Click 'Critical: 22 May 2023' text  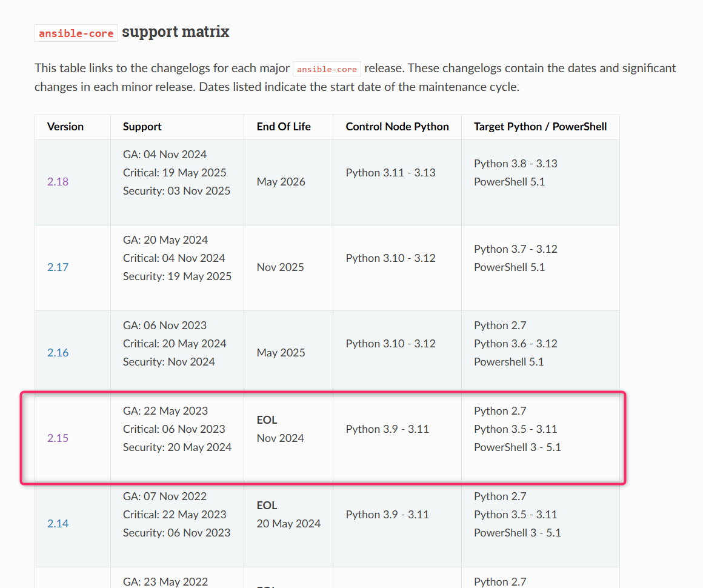pos(175,515)
